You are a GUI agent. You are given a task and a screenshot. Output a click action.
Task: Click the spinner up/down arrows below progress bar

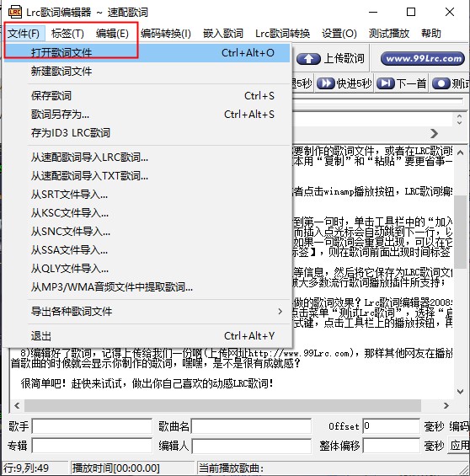pyautogui.click(x=459, y=120)
